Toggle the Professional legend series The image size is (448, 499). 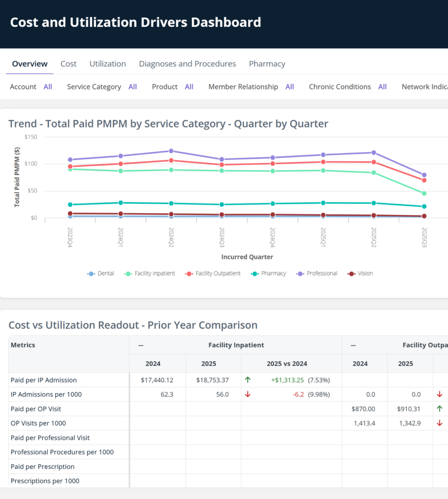click(317, 273)
